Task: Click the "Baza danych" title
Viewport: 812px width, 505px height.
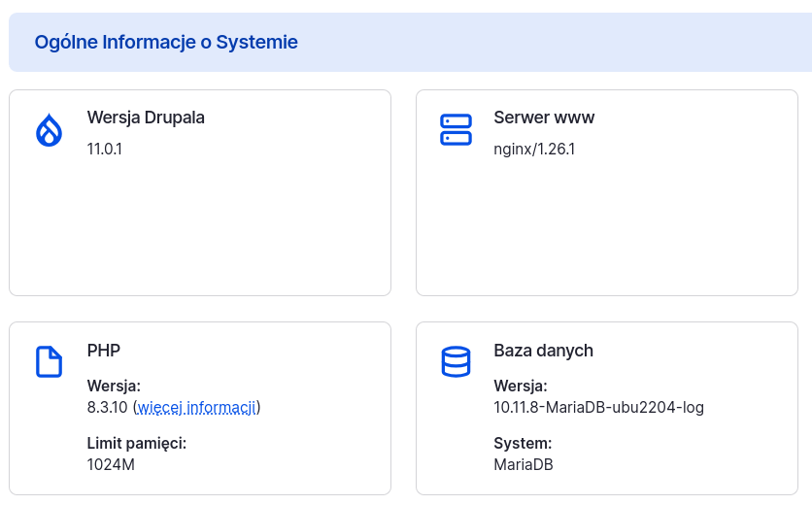Action: click(x=544, y=351)
